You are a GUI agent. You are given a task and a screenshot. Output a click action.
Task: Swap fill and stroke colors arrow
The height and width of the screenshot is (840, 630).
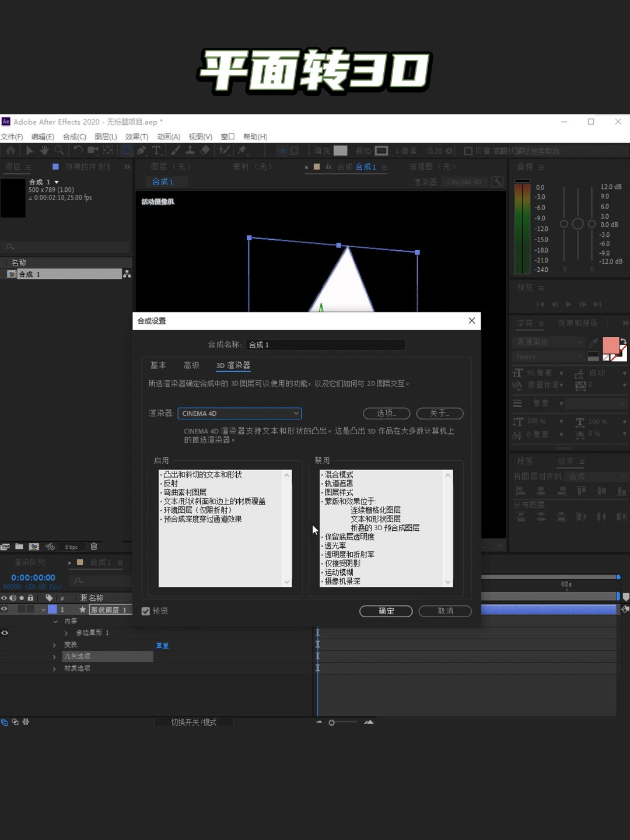[623, 341]
